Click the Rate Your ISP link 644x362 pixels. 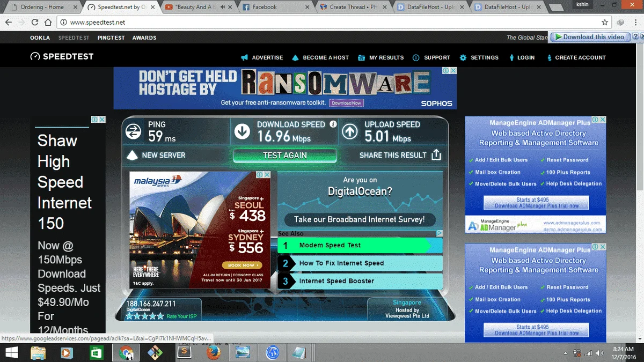point(181,316)
